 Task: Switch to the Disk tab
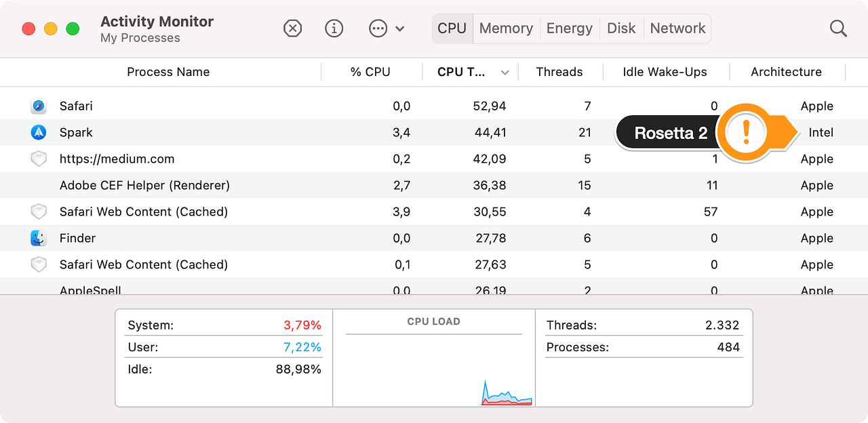pos(621,28)
